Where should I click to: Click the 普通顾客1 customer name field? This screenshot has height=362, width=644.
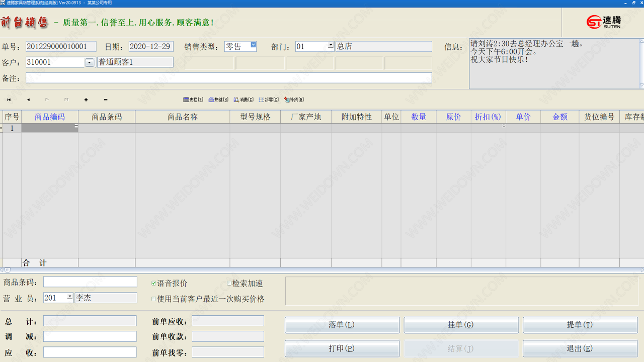(x=135, y=62)
